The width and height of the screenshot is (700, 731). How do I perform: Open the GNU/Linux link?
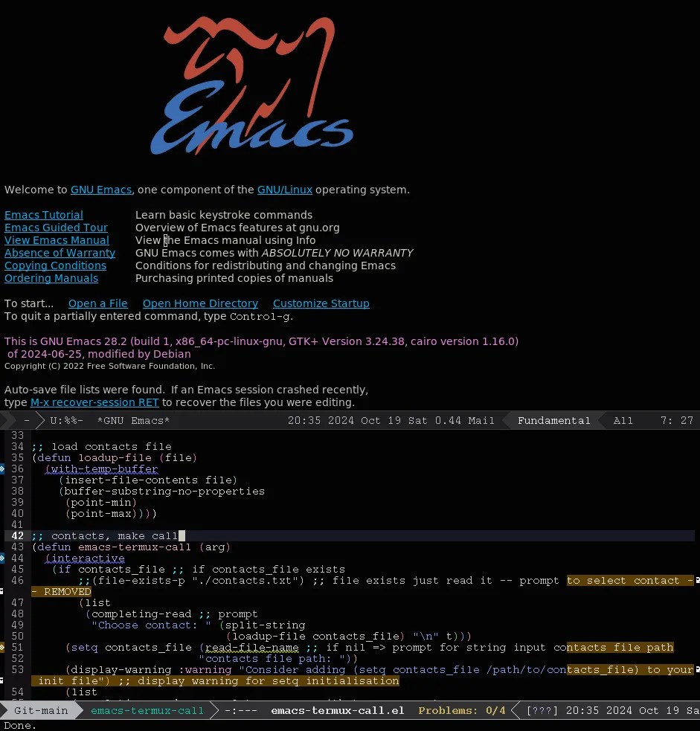click(x=284, y=190)
